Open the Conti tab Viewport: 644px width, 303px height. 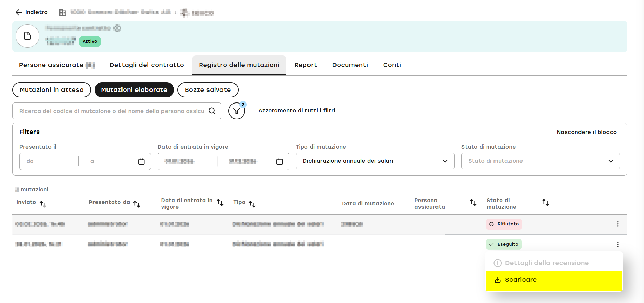click(x=392, y=65)
